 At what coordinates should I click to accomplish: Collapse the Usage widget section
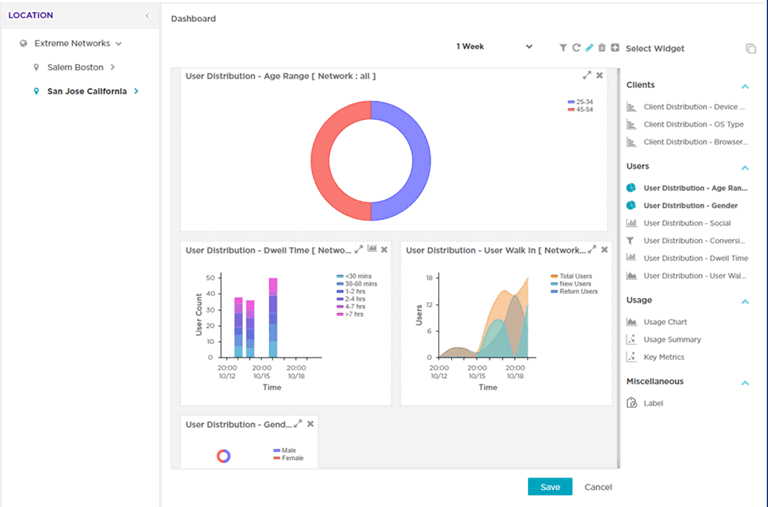[x=745, y=301]
